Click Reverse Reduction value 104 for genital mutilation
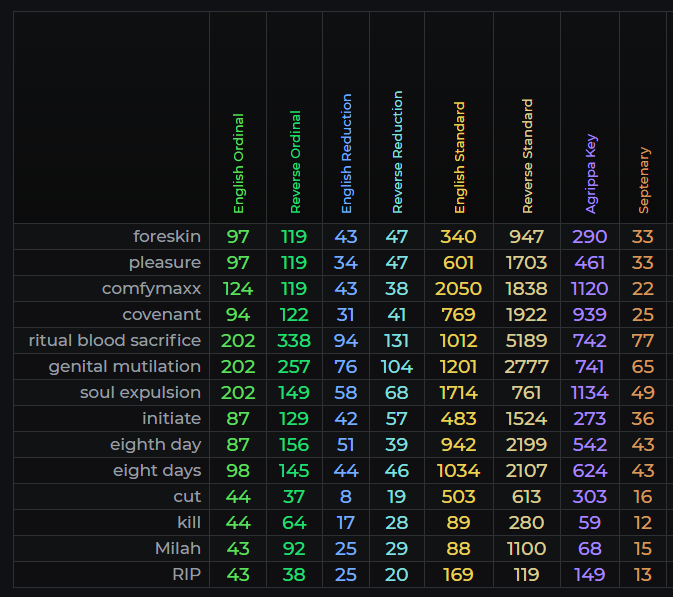The height and width of the screenshot is (597, 673). pos(397,367)
